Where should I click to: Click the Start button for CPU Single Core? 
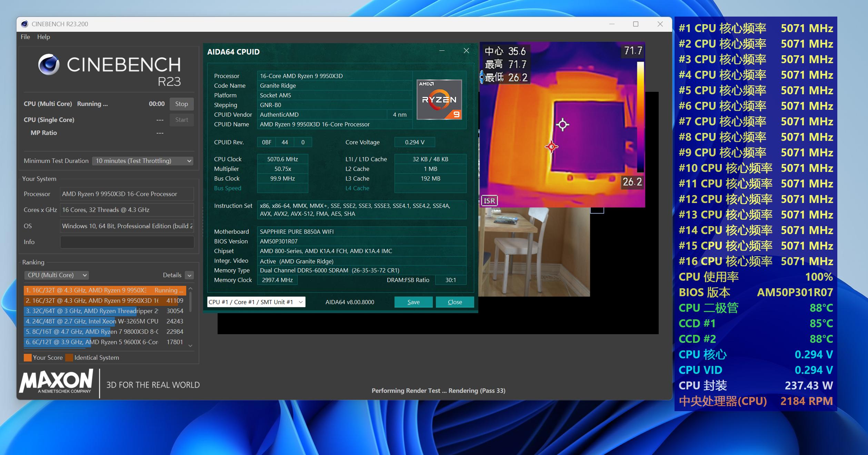[x=181, y=120]
